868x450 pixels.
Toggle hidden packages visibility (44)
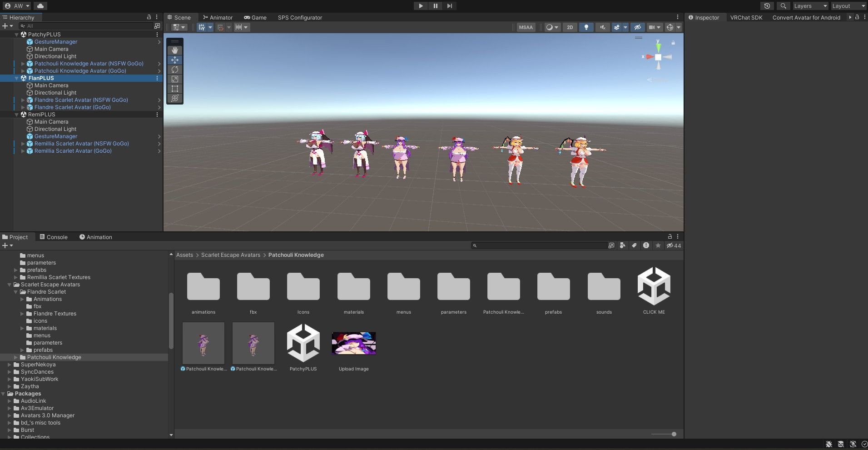click(x=674, y=245)
